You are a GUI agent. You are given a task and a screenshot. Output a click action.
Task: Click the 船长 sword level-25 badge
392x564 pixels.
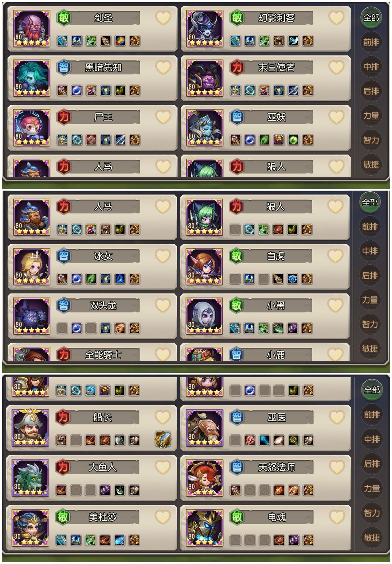[162, 440]
